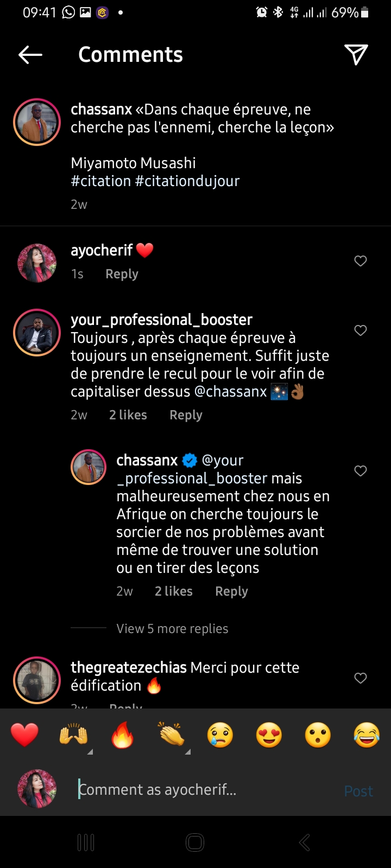Like your_professional_booster's comment
Image resolution: width=391 pixels, height=868 pixels.
[x=361, y=330]
